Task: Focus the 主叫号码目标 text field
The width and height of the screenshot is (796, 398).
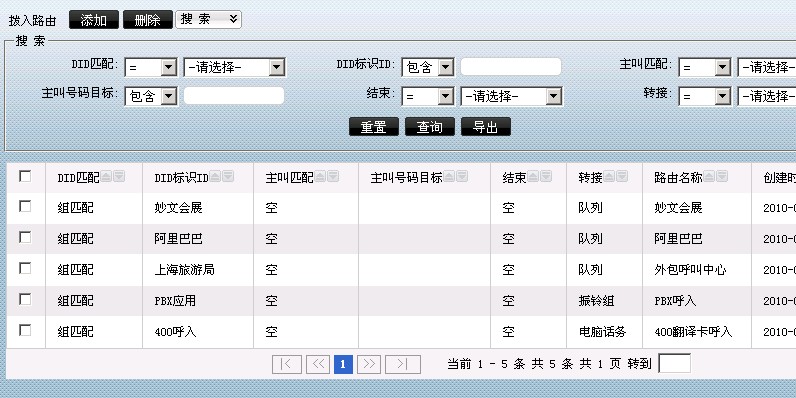Action: [x=234, y=95]
